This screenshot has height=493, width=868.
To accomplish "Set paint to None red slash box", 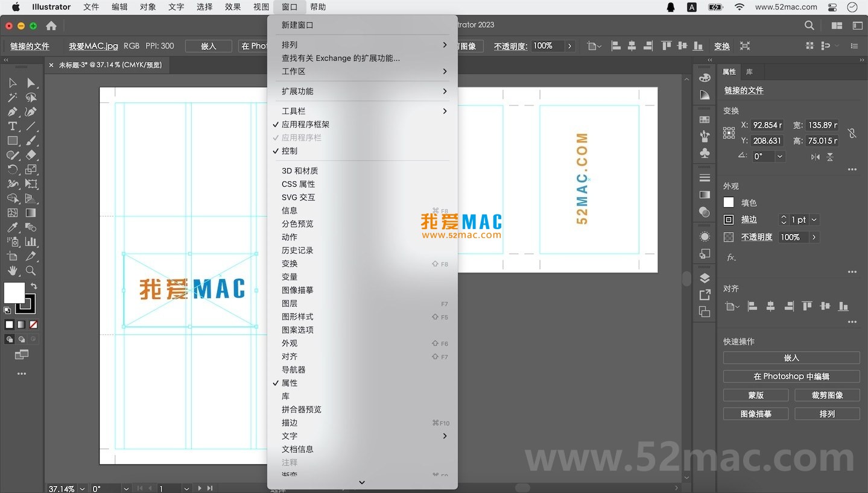I will pyautogui.click(x=34, y=324).
